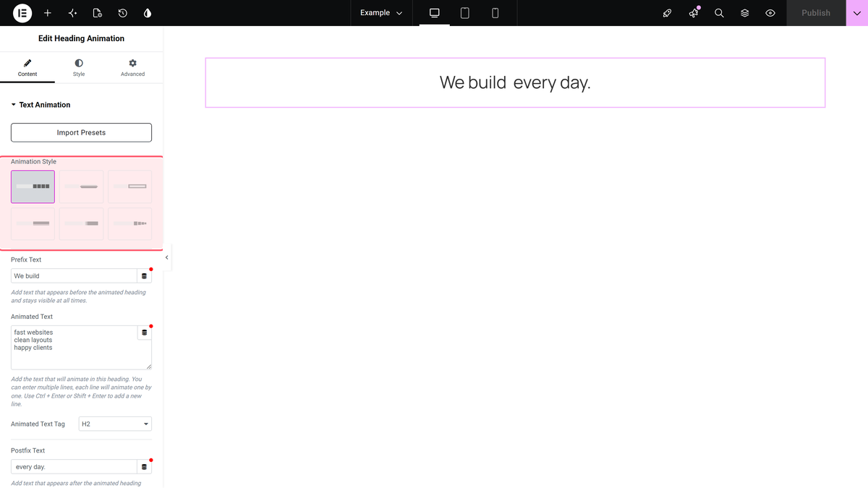Switch to desktop responsive view

[435, 13]
